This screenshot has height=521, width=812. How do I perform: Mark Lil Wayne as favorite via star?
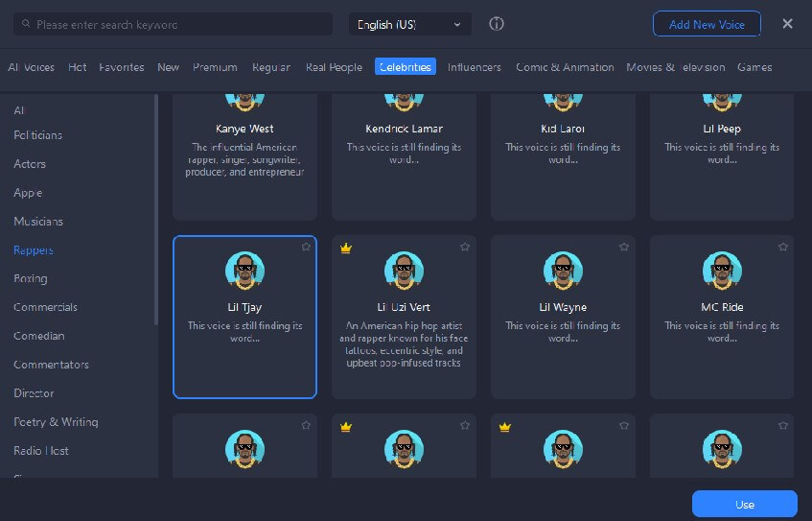tap(624, 247)
